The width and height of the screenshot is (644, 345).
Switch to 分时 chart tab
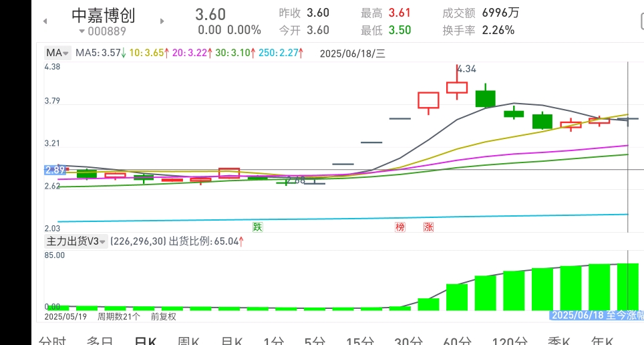pos(52,341)
